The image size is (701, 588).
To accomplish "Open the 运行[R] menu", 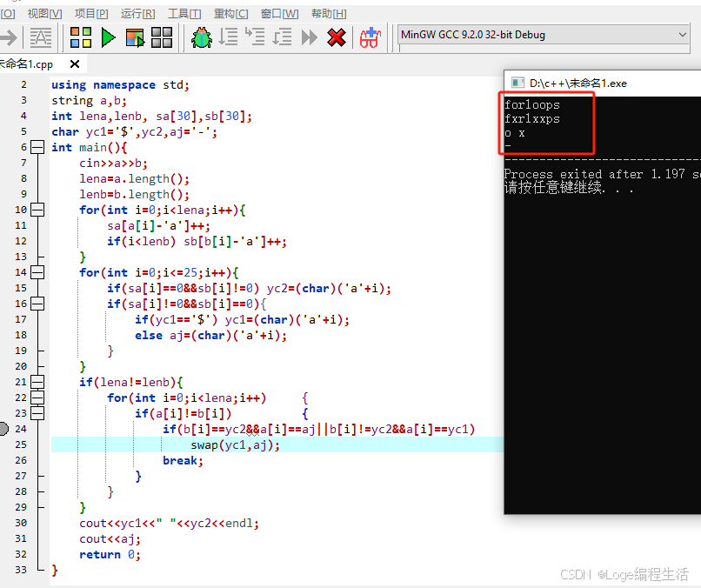I will pyautogui.click(x=138, y=14).
